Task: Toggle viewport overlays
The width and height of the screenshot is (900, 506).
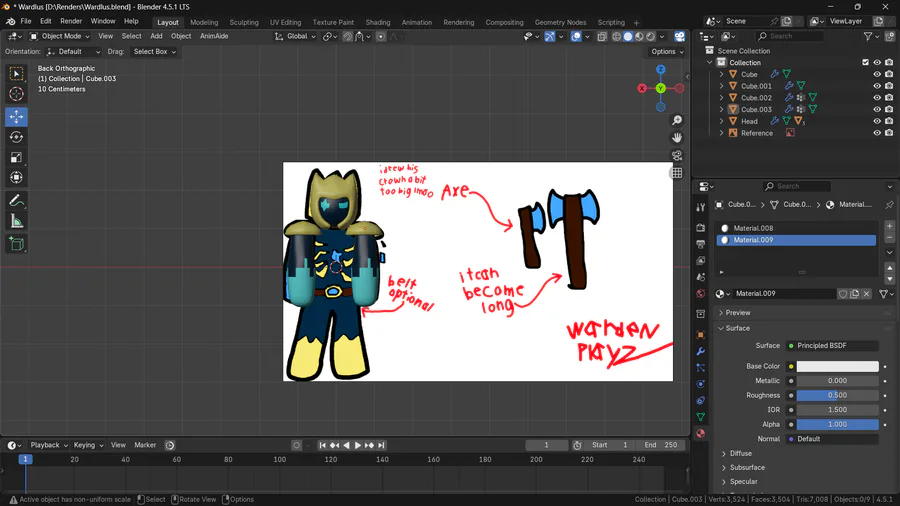Action: coord(576,36)
